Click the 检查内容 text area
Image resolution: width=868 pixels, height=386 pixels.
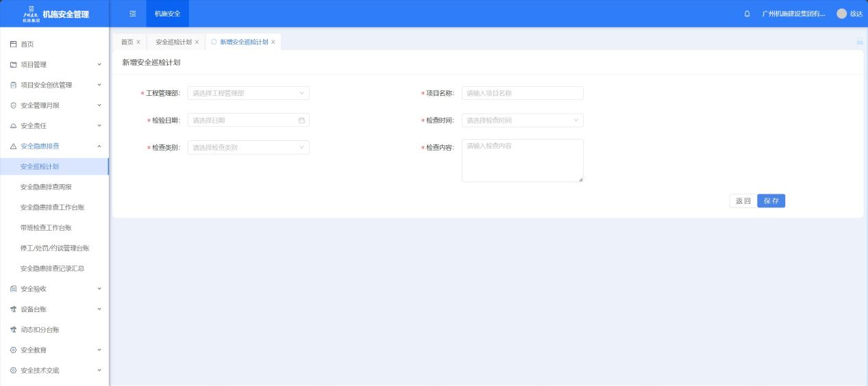(522, 161)
